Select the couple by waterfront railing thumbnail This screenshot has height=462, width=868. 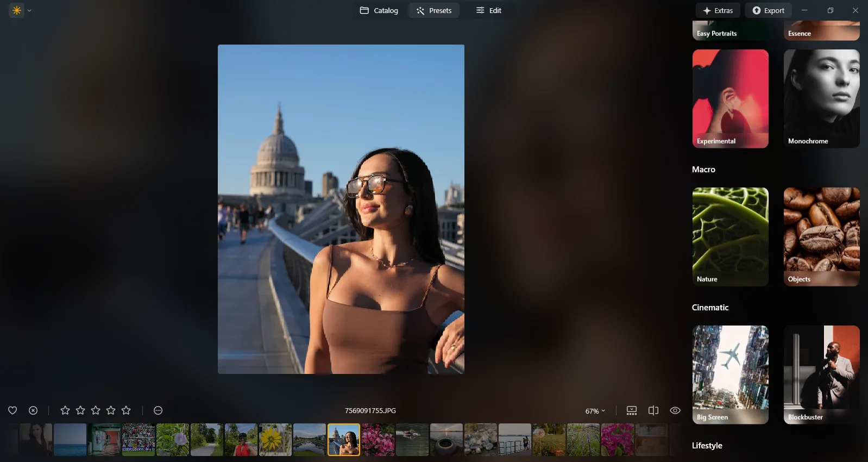point(515,440)
